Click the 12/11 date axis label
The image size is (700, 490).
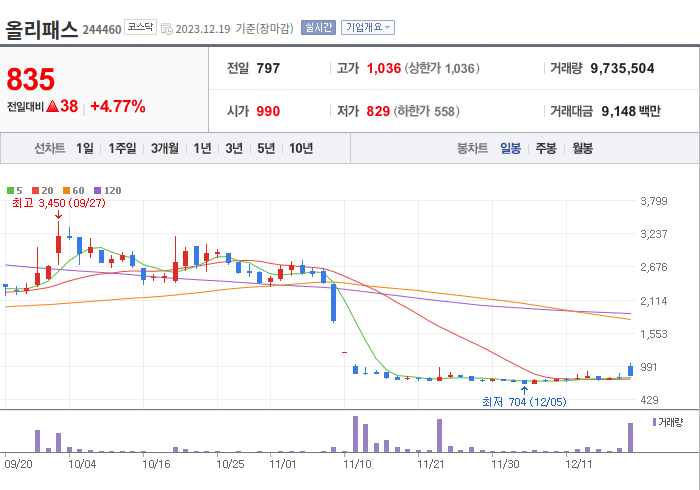(x=579, y=464)
